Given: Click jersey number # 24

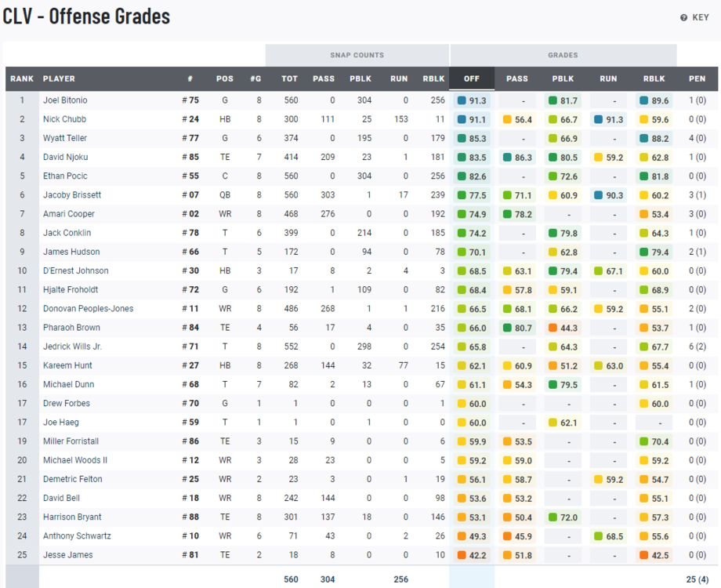Looking at the screenshot, I should 190,119.
